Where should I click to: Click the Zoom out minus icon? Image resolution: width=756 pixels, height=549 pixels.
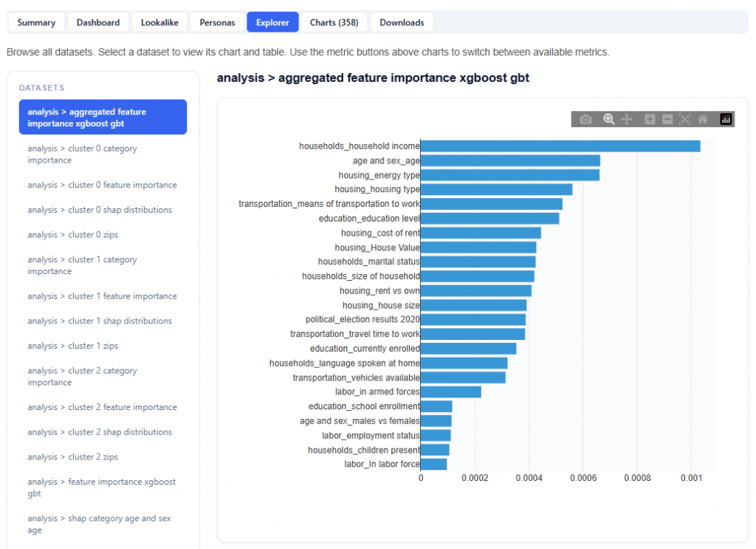667,119
